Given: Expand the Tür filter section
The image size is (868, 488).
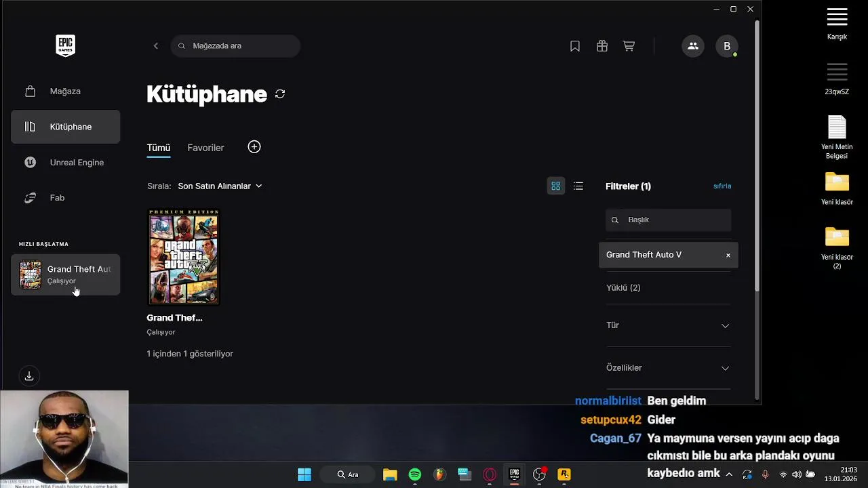Looking at the screenshot, I should pos(668,325).
